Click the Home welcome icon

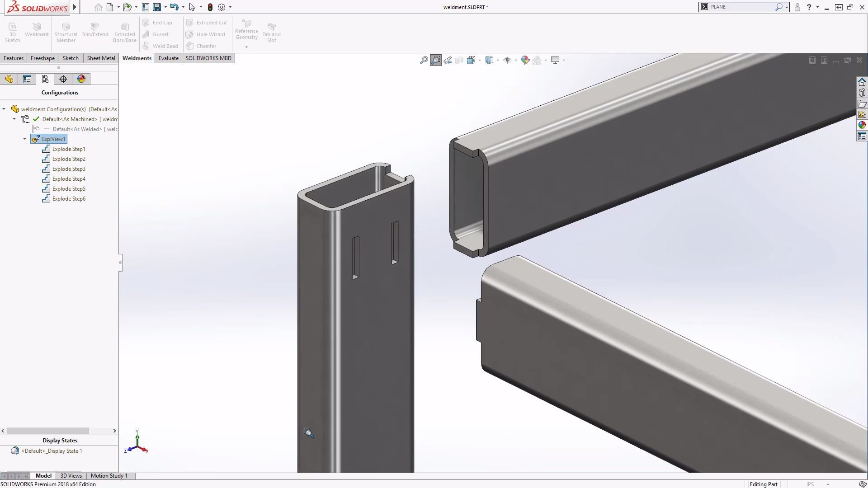(98, 7)
